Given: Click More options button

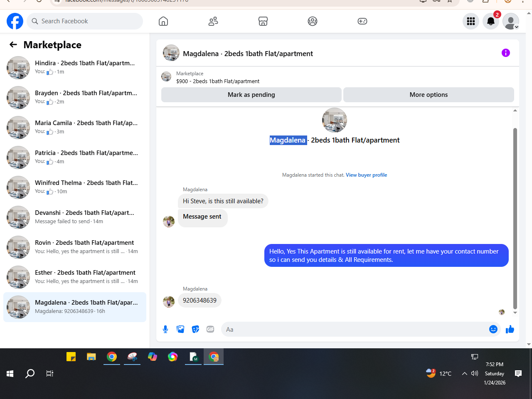Looking at the screenshot, I should 429,95.
